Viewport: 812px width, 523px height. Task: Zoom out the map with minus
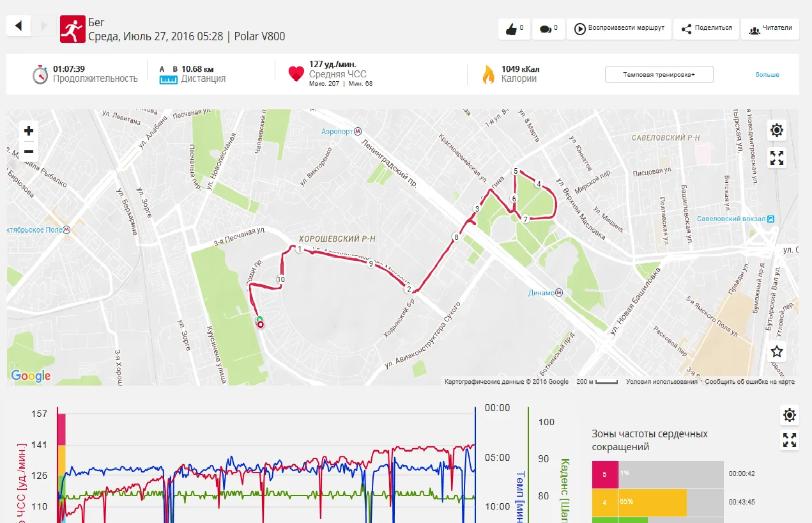29,152
